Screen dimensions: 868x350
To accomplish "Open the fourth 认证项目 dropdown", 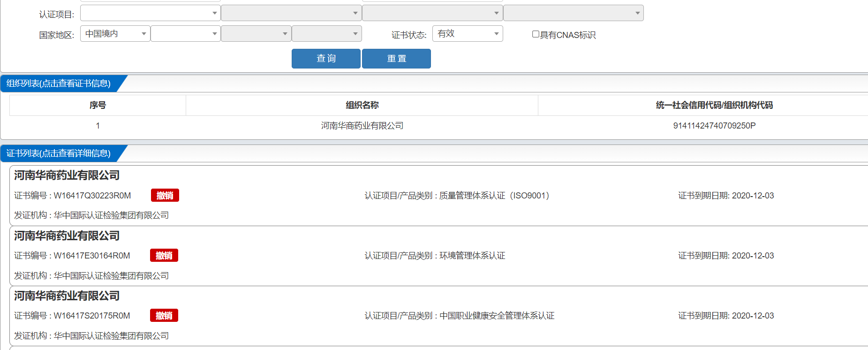I will coord(574,13).
